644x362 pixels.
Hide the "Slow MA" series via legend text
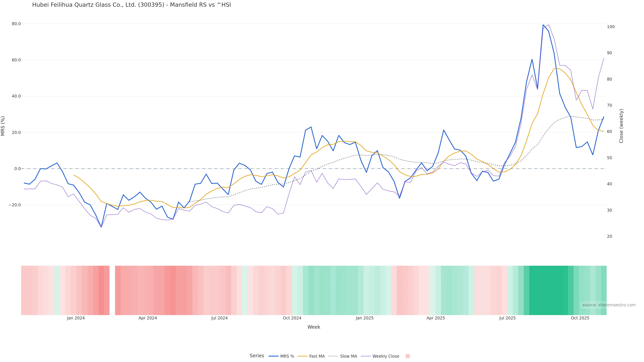click(348, 356)
